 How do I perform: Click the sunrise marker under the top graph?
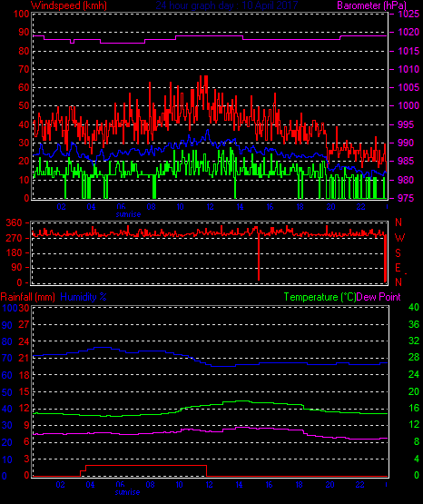coord(129,214)
